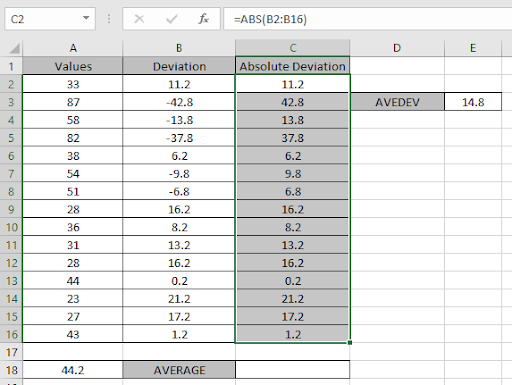Select column A header
The width and height of the screenshot is (512, 385).
click(x=73, y=48)
